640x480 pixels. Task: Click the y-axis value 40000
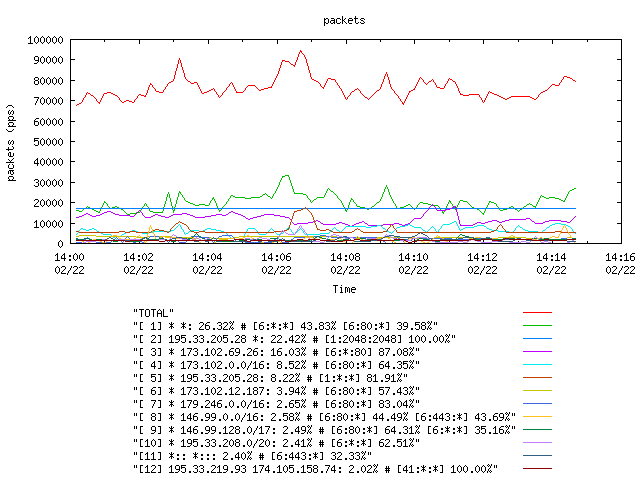point(48,162)
